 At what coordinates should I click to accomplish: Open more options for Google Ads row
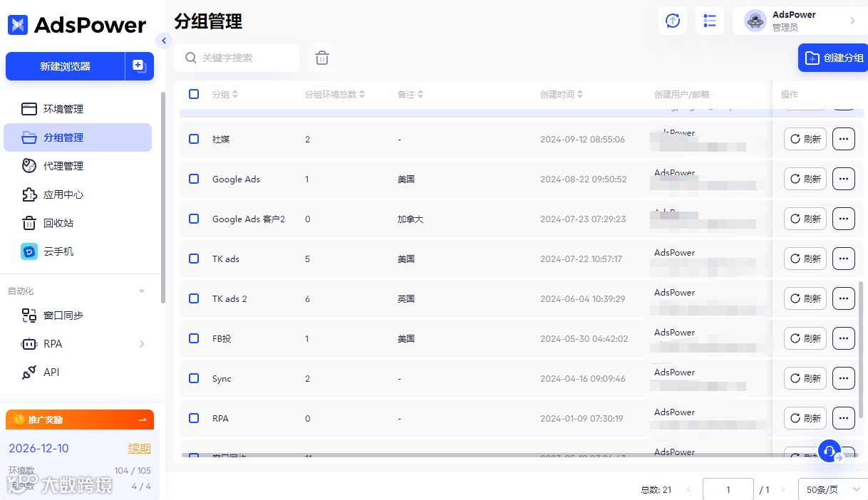tap(844, 179)
